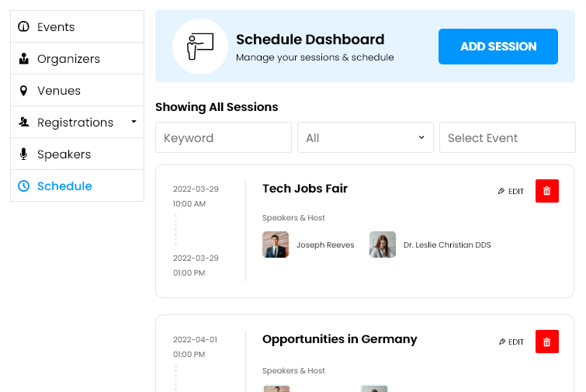Click Joseph Reeves' photo thumbnail
The height and width of the screenshot is (392, 586).
pos(276,245)
